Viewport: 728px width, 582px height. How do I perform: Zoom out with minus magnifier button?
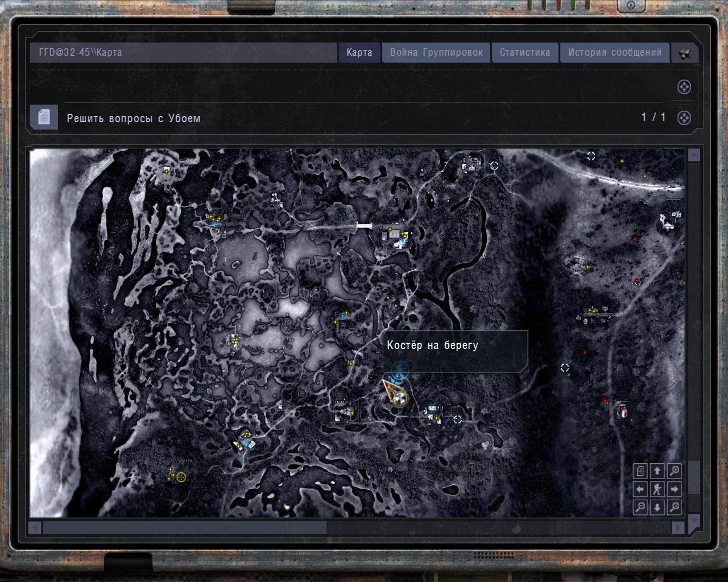tap(640, 506)
